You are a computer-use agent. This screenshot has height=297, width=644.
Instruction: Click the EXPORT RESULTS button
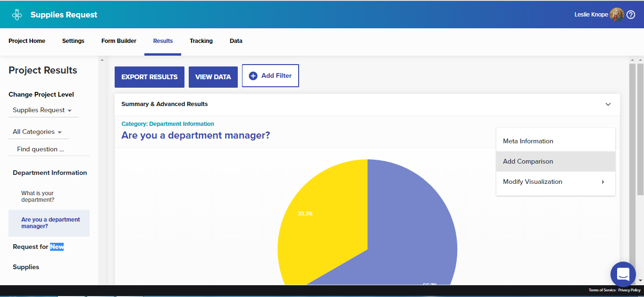(150, 77)
